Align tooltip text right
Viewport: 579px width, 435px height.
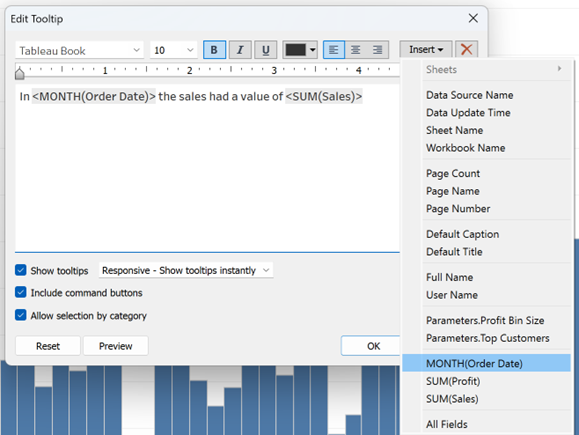[x=377, y=49]
